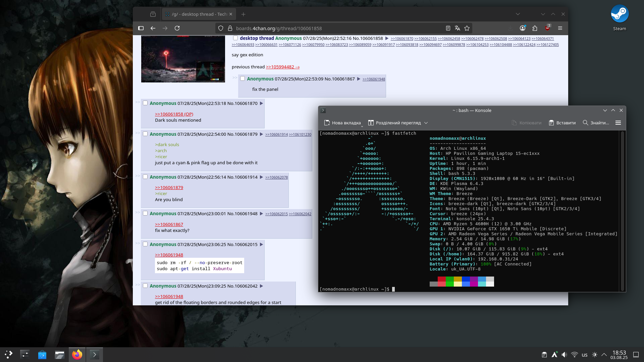Expand show hidden tray icons arrow
Image resolution: width=644 pixels, height=362 pixels.
pos(604,355)
